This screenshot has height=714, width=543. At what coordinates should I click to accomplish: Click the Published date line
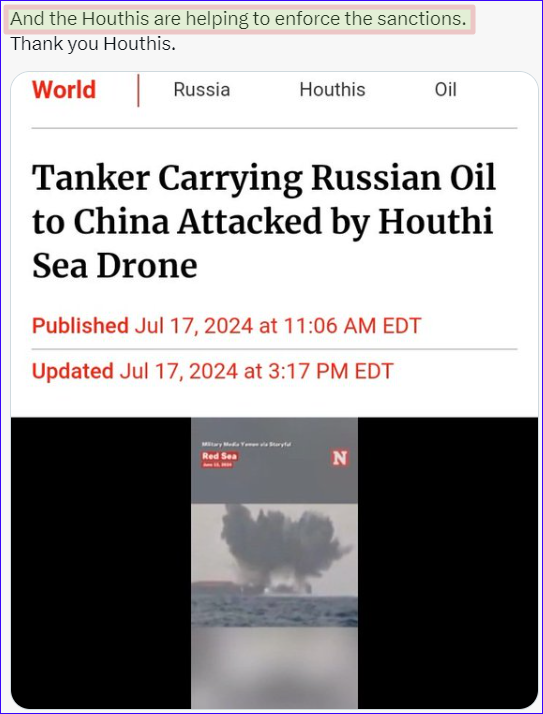[x=226, y=326]
